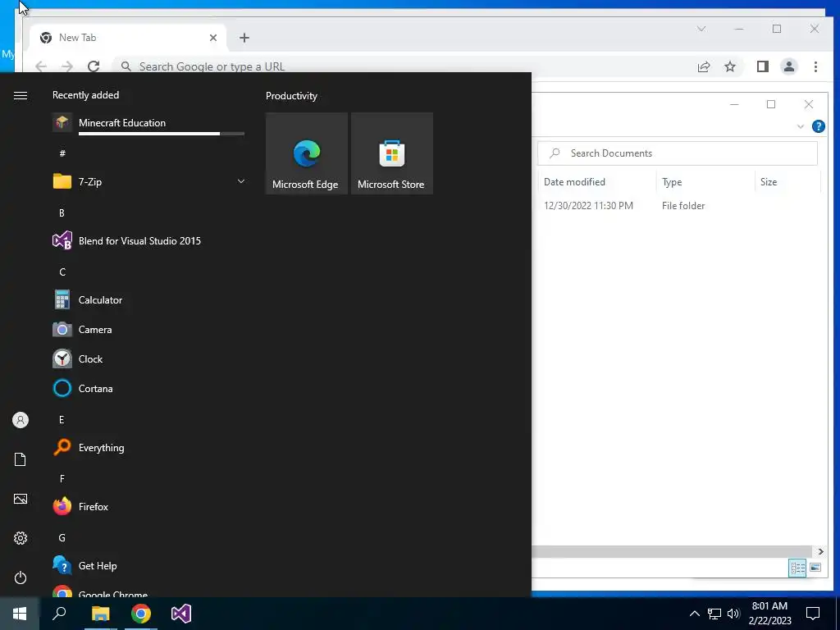The width and height of the screenshot is (840, 630).
Task: Click the Chrome address bar
Action: (x=402, y=66)
